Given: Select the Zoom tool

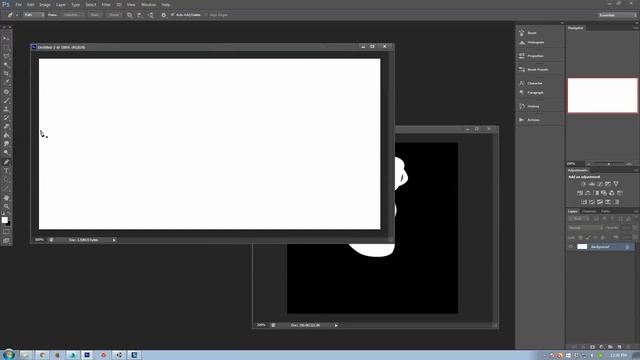Looking at the screenshot, I should (x=6, y=207).
